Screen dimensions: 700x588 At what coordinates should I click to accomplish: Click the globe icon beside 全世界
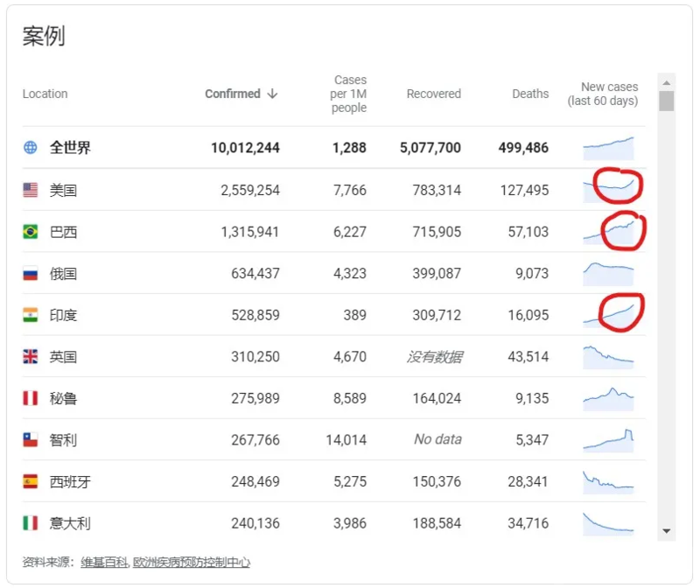31,148
